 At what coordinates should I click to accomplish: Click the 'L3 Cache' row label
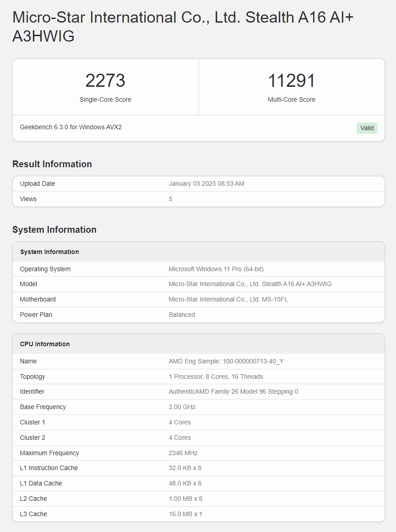click(33, 514)
